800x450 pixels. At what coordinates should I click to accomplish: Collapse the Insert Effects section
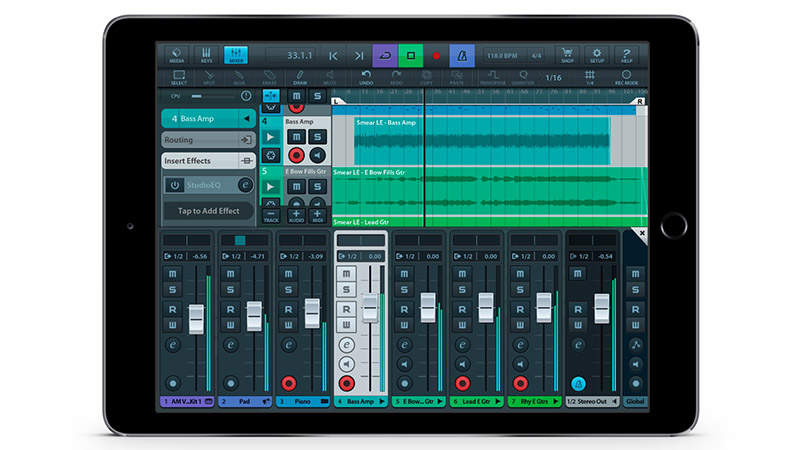(246, 161)
